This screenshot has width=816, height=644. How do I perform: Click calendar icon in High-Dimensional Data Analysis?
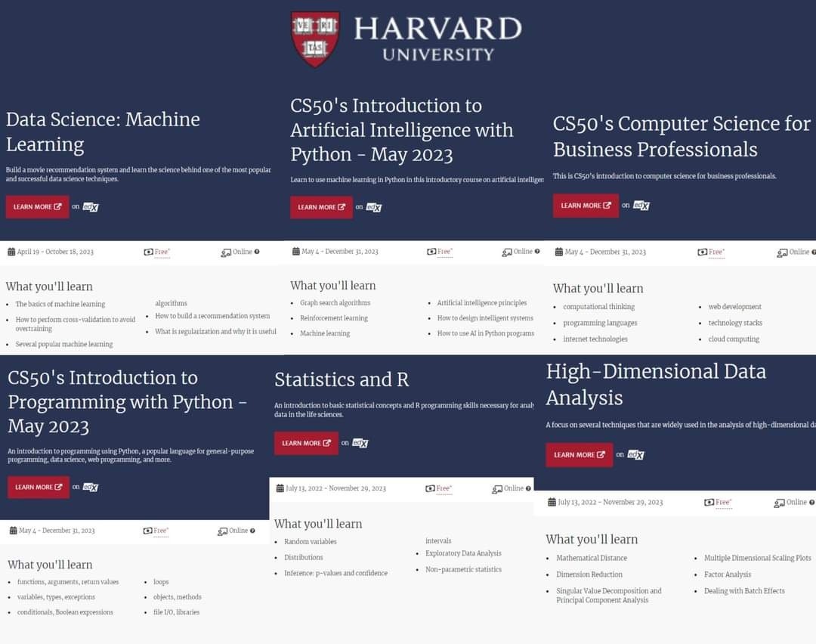pyautogui.click(x=552, y=502)
